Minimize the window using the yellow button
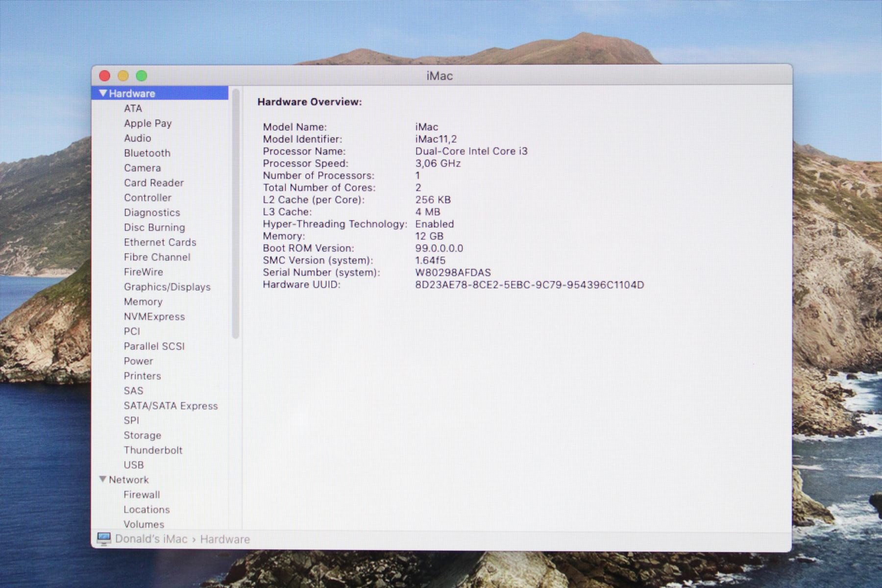This screenshot has width=882, height=588. point(123,76)
